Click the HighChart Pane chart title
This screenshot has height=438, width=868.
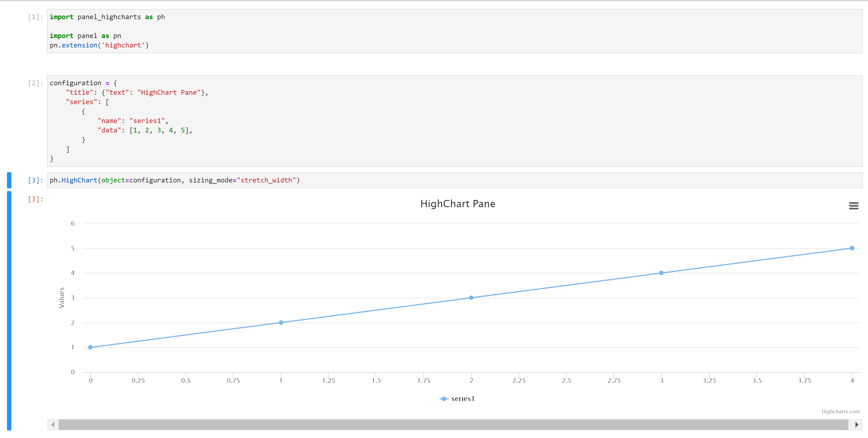(458, 204)
